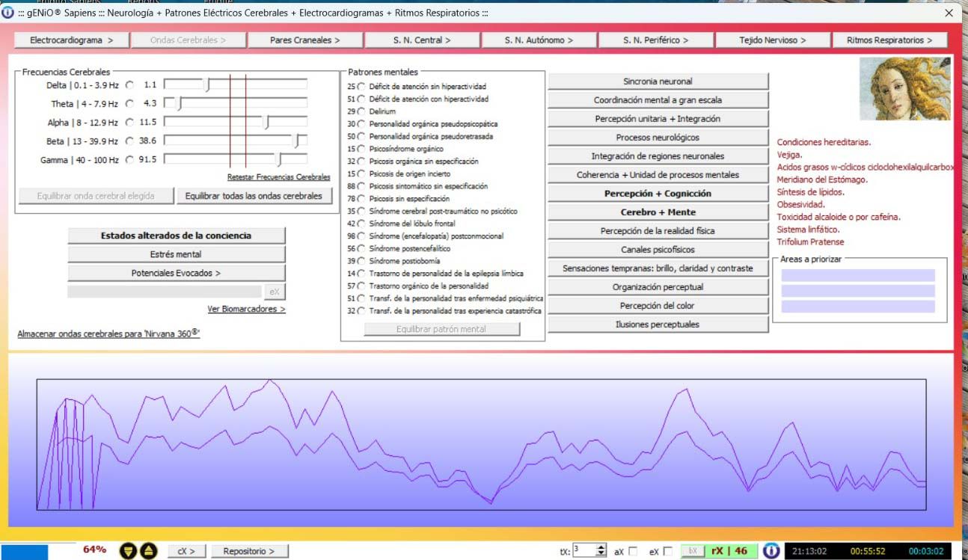Screen dimensions: 968x560
Task: Click the Percepción del color button
Action: (x=658, y=306)
